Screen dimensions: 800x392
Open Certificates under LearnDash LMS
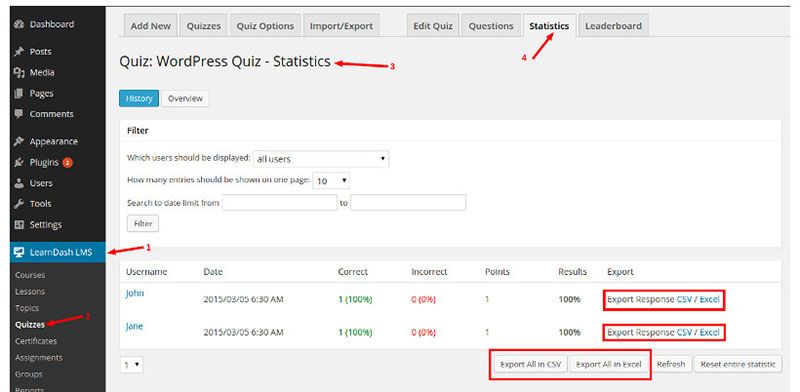pyautogui.click(x=36, y=341)
